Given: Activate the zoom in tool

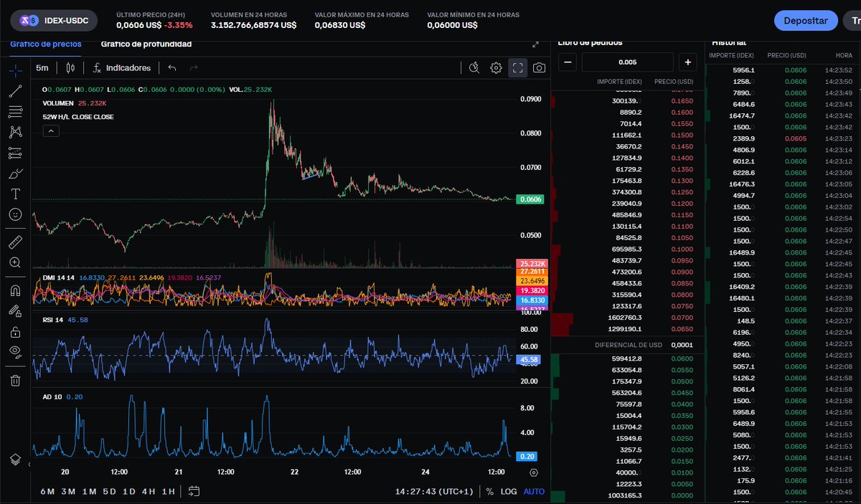Looking at the screenshot, I should pos(15,262).
